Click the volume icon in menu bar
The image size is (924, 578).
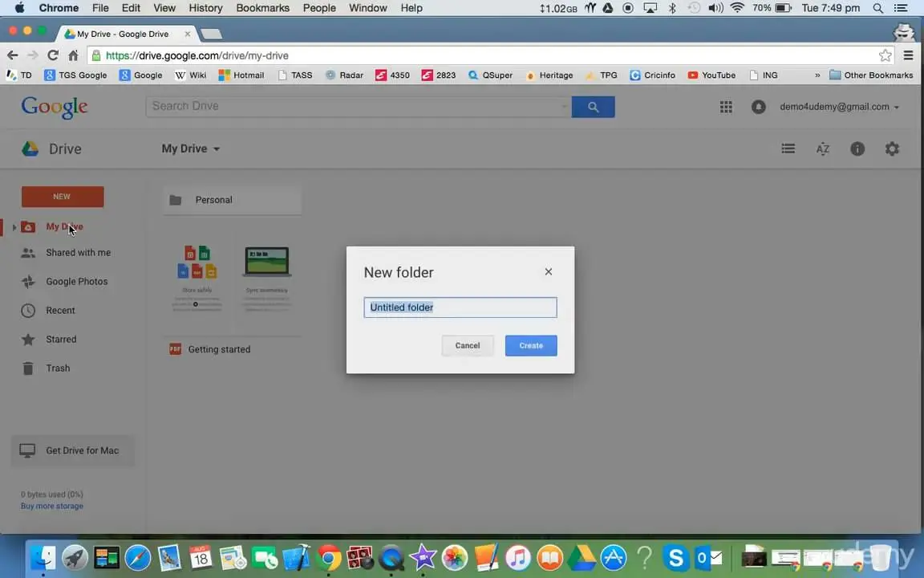coord(715,8)
